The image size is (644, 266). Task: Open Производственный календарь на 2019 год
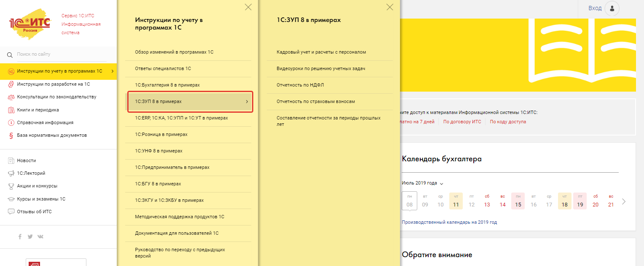(449, 222)
